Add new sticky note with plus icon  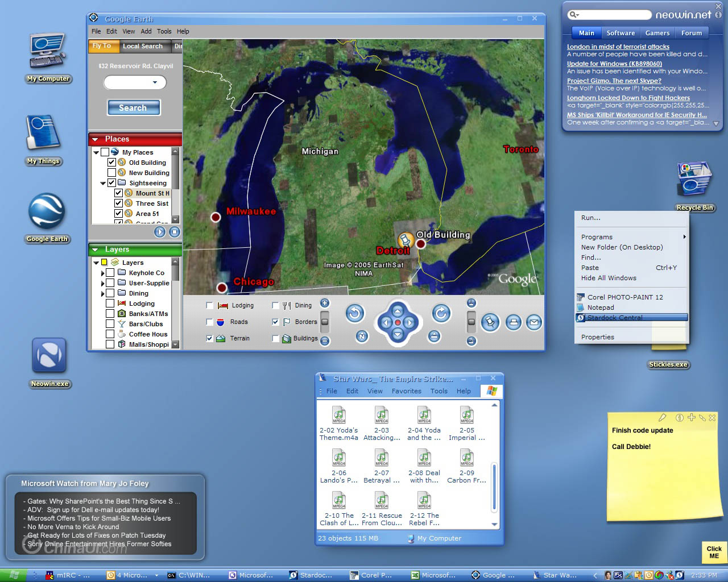point(691,418)
